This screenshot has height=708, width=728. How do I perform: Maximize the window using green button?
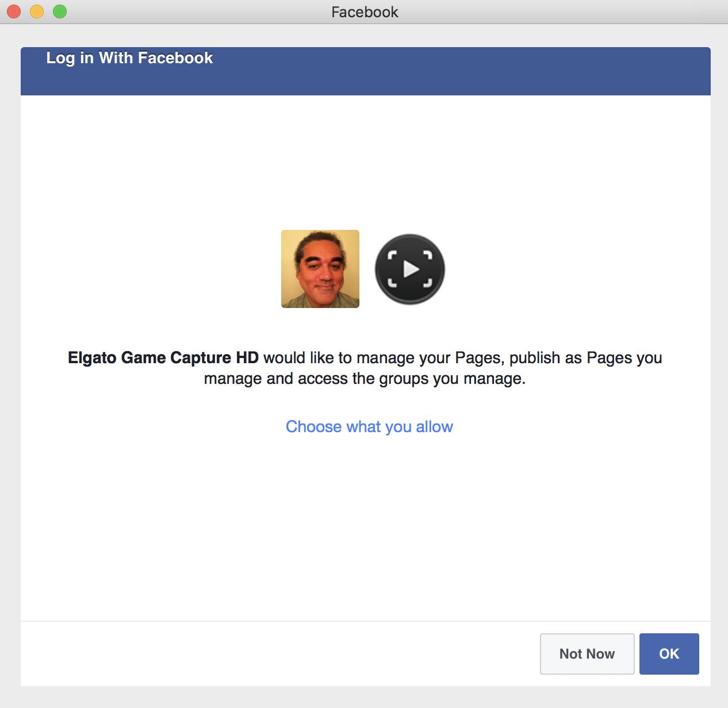click(60, 11)
